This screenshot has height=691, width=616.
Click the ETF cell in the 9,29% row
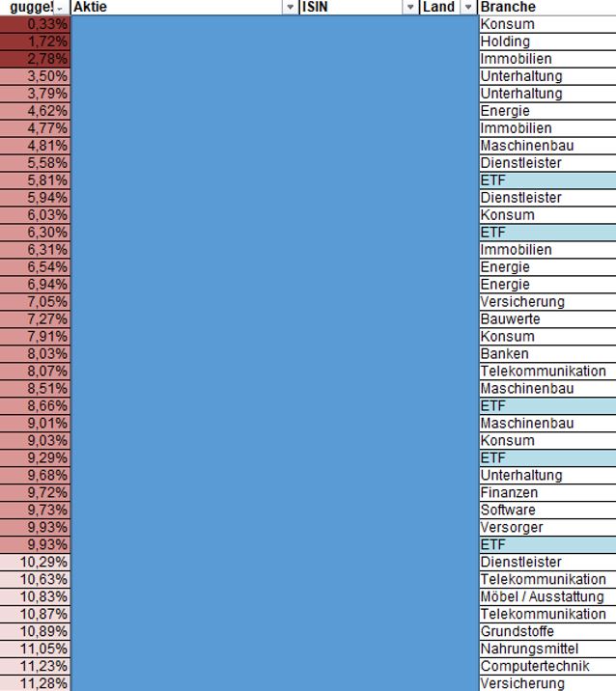pos(547,458)
